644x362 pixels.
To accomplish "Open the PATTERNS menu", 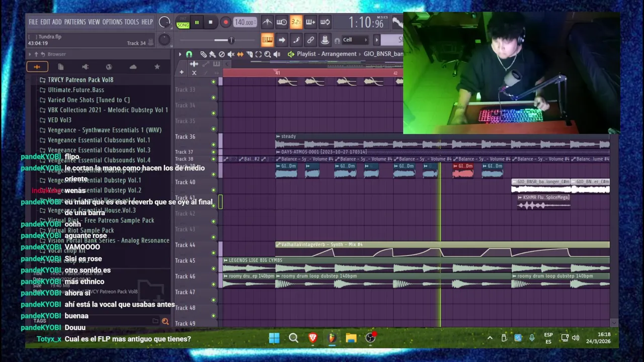I will (75, 22).
